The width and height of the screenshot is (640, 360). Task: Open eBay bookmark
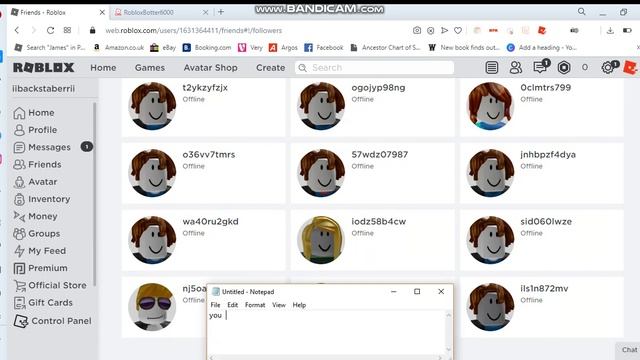point(163,48)
